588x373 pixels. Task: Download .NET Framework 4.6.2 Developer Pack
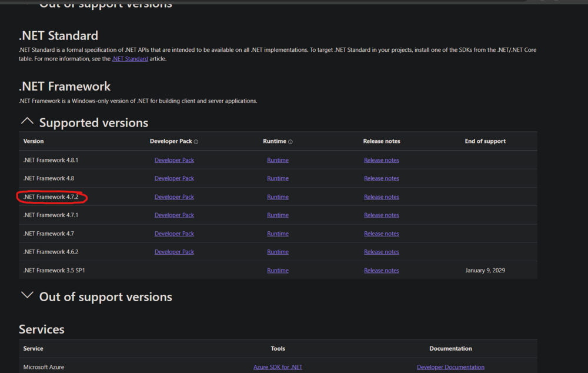[x=174, y=252]
